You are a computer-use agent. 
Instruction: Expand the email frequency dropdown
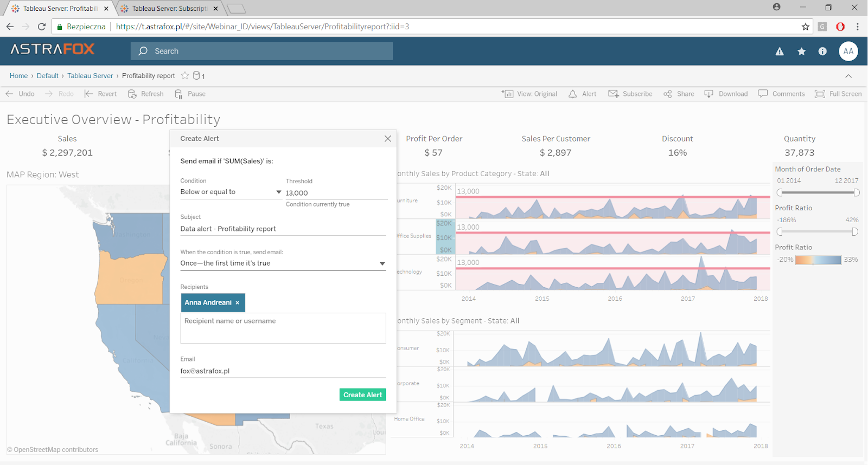click(x=283, y=263)
